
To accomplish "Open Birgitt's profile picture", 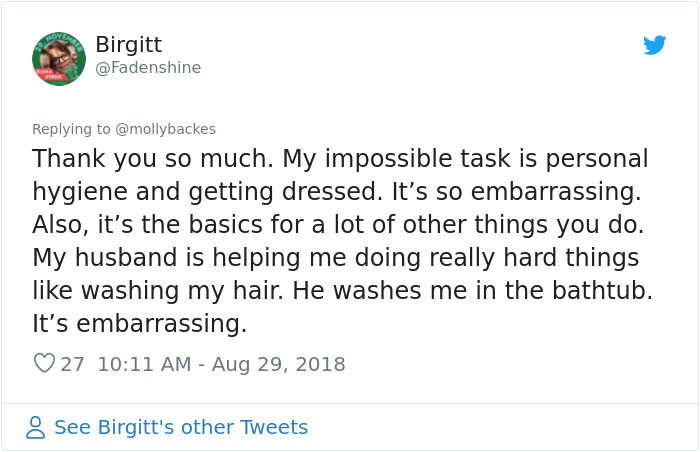I will pos(59,59).
